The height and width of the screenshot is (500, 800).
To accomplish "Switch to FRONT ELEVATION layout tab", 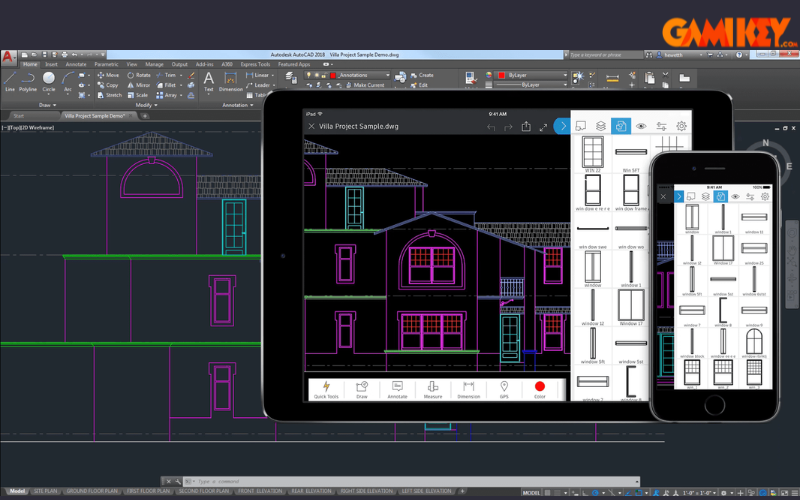I will coord(260,491).
